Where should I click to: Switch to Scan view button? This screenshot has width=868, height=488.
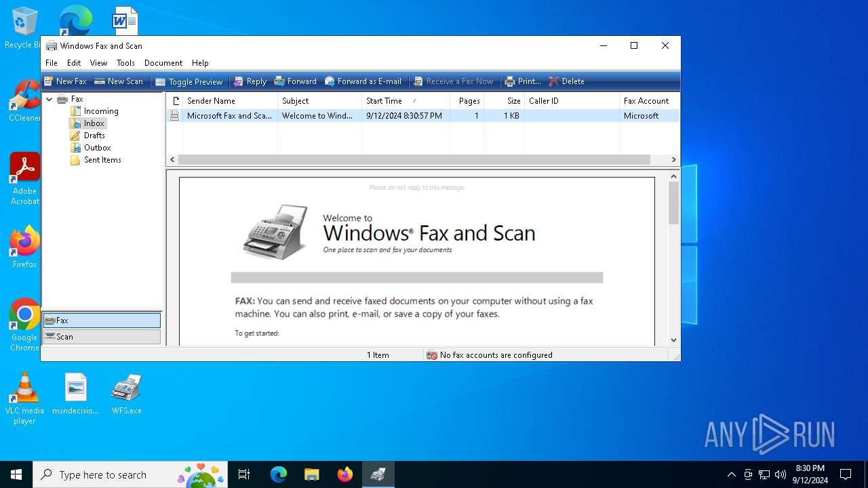tap(102, 337)
